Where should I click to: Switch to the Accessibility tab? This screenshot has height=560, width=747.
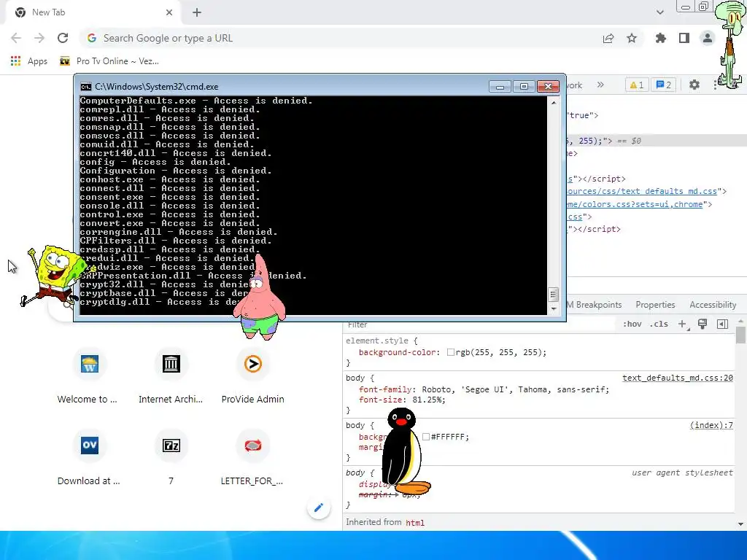(713, 305)
